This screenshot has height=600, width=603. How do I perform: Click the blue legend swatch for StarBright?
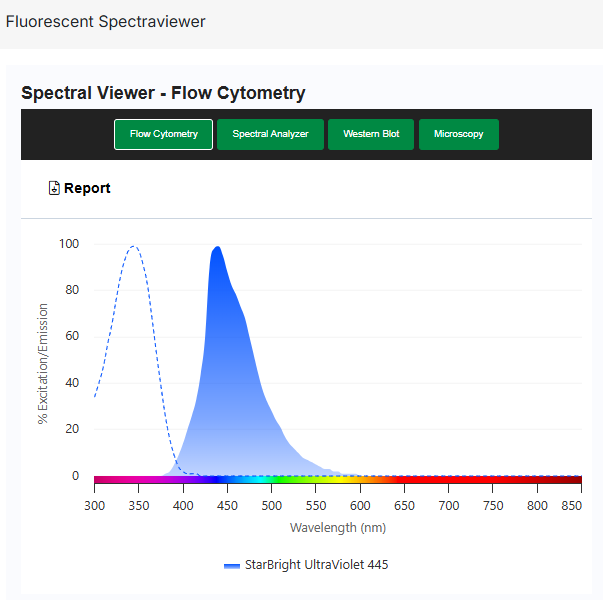point(232,565)
